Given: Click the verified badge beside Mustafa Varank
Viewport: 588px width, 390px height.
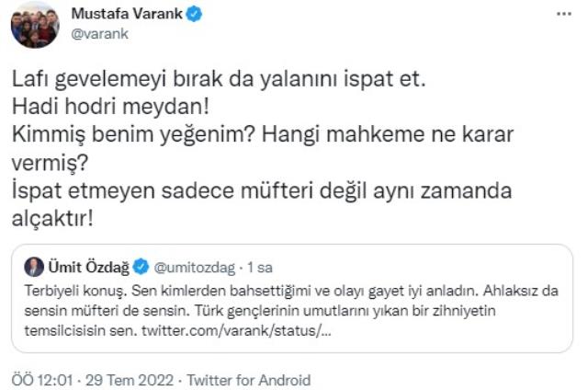Looking at the screenshot, I should (195, 16).
